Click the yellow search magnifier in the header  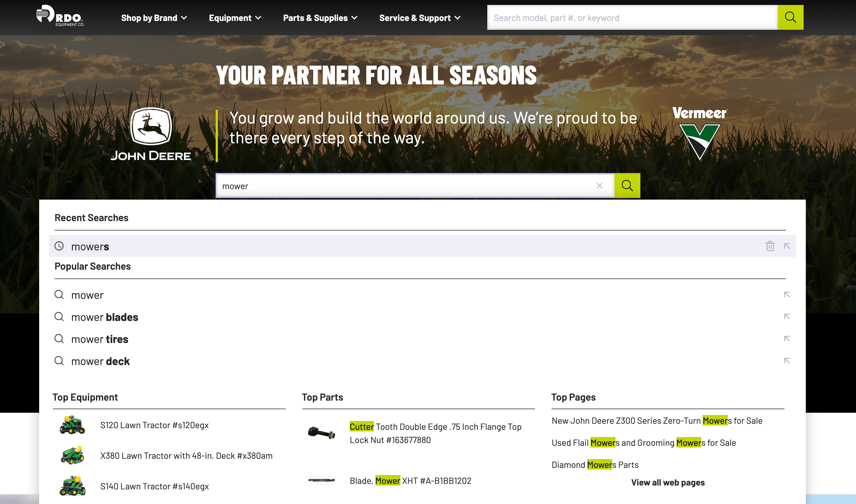click(x=790, y=17)
